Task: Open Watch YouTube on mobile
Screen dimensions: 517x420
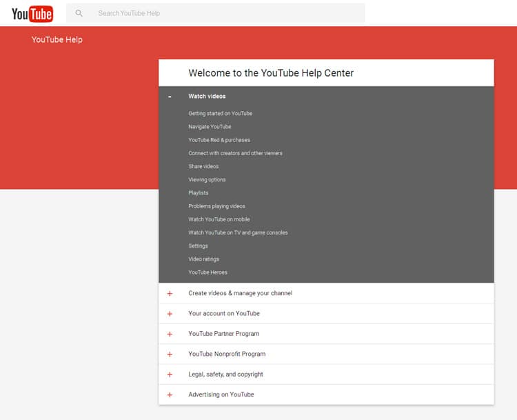Action: [219, 219]
